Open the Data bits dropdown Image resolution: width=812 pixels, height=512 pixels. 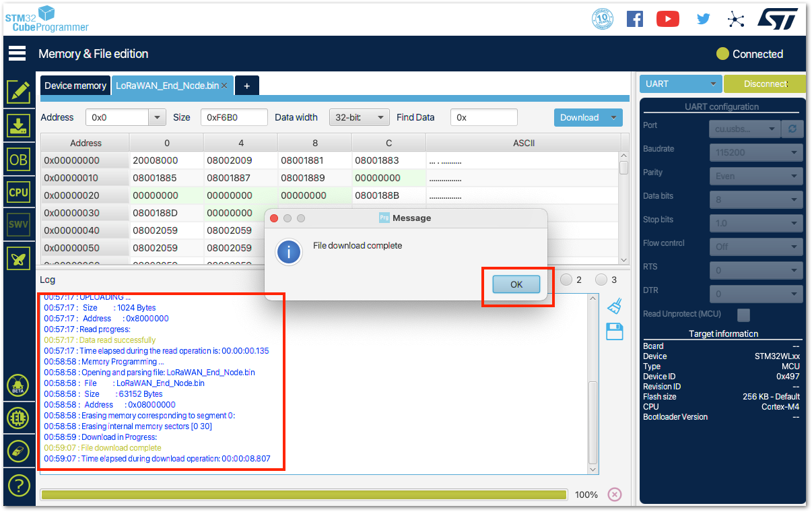coord(756,199)
